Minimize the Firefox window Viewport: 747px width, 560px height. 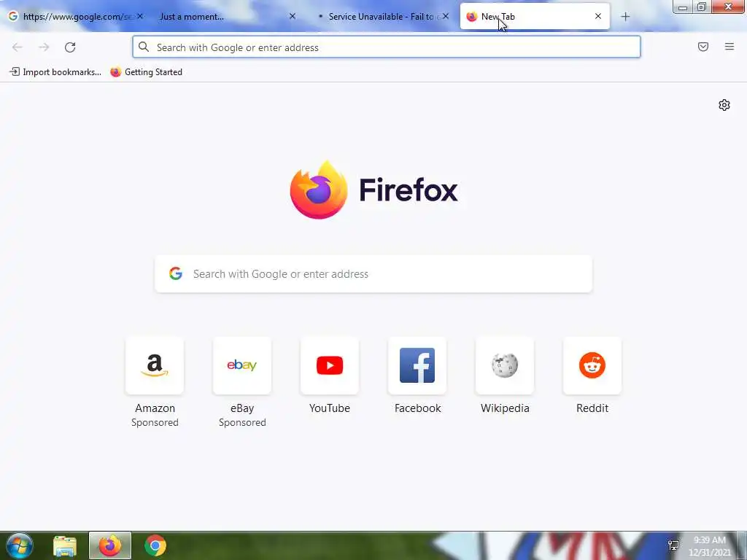point(683,7)
